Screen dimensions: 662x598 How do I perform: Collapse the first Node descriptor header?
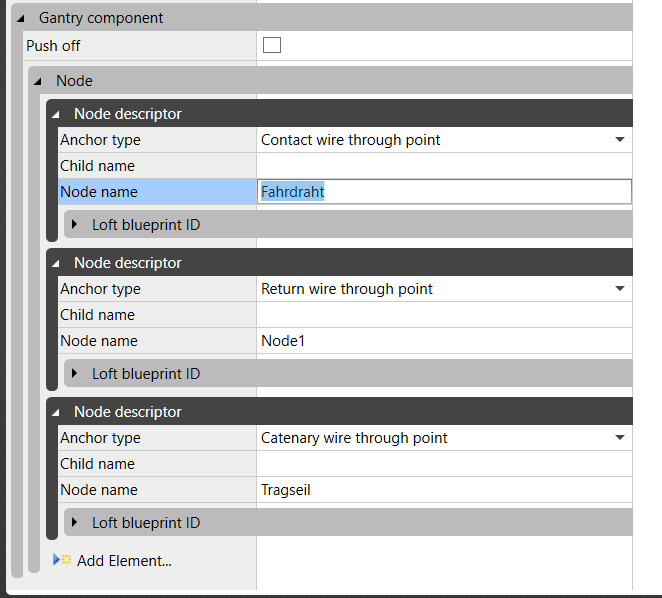(56, 114)
